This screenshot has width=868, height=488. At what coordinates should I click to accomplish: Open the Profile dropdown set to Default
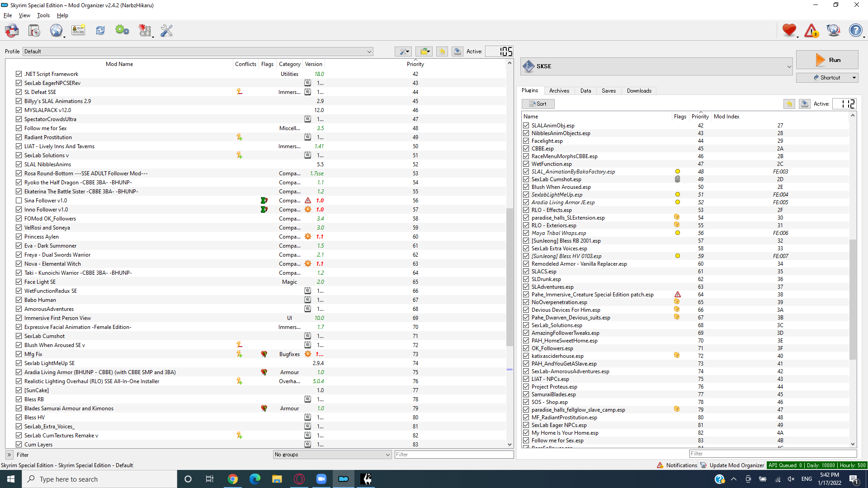tap(198, 52)
